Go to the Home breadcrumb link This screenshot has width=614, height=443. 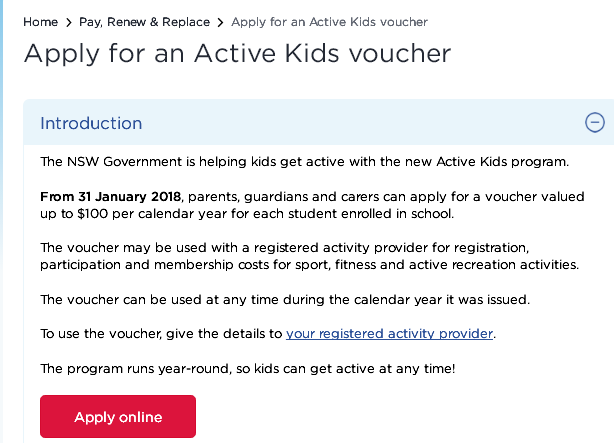[x=40, y=22]
